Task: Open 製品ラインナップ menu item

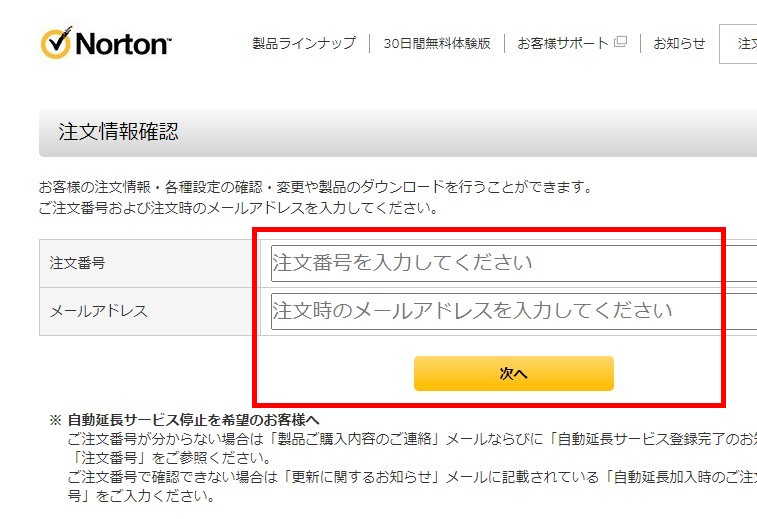Action: 304,43
